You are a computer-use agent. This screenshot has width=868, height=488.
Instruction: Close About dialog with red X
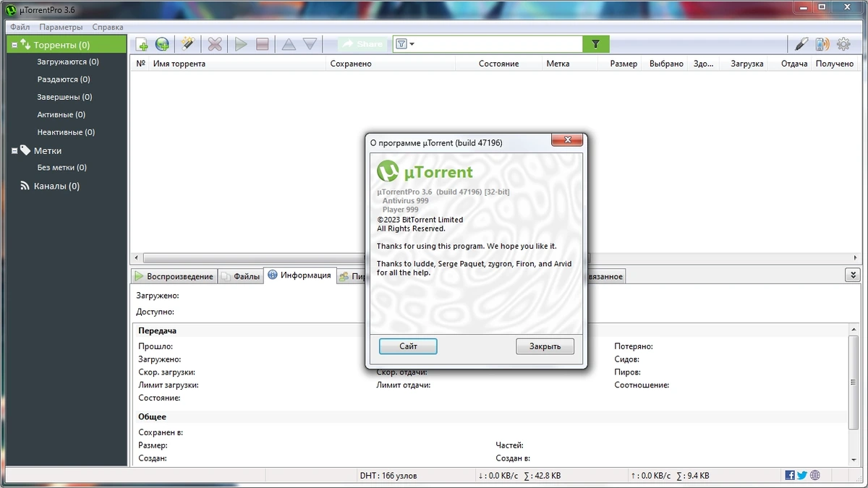point(568,140)
